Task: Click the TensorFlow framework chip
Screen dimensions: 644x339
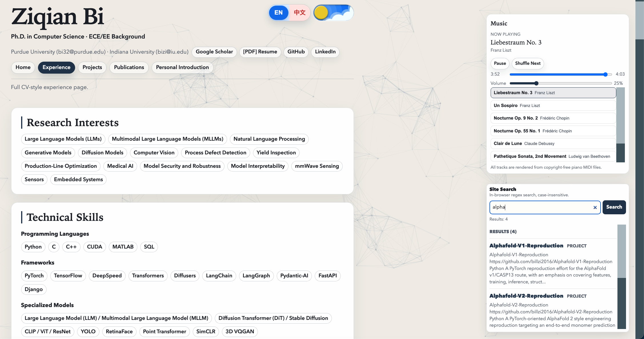Action: click(x=68, y=276)
